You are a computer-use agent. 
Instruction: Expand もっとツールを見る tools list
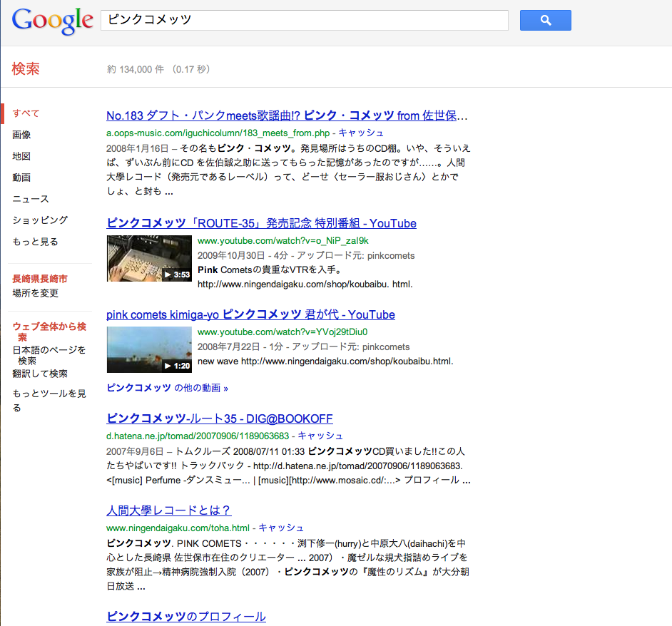[49, 400]
